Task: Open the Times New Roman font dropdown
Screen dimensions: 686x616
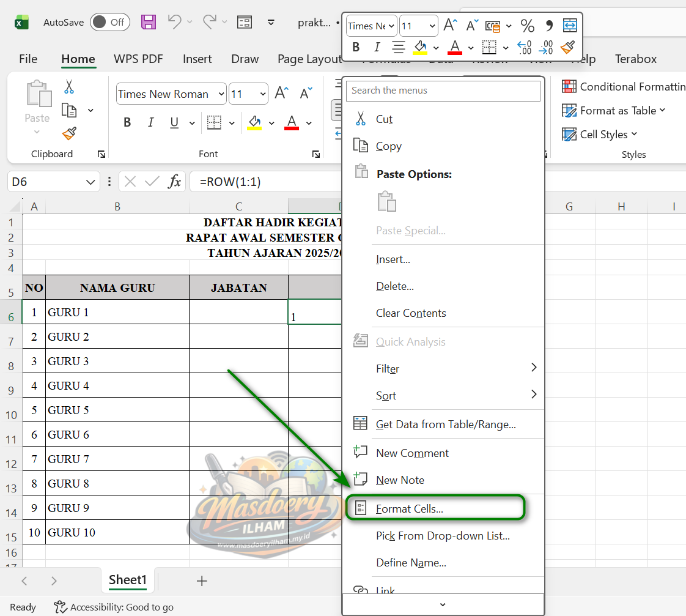Action: click(x=220, y=94)
